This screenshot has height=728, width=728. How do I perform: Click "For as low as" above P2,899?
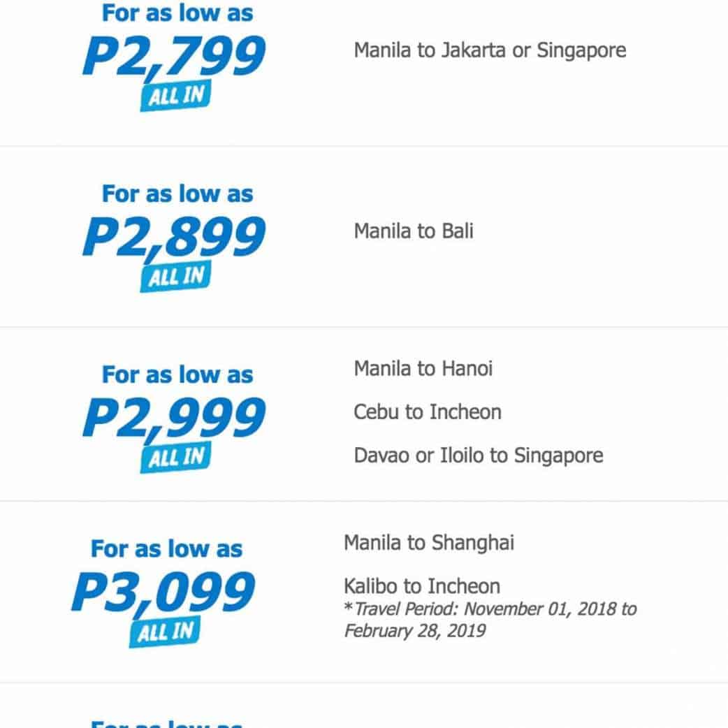[x=177, y=194]
